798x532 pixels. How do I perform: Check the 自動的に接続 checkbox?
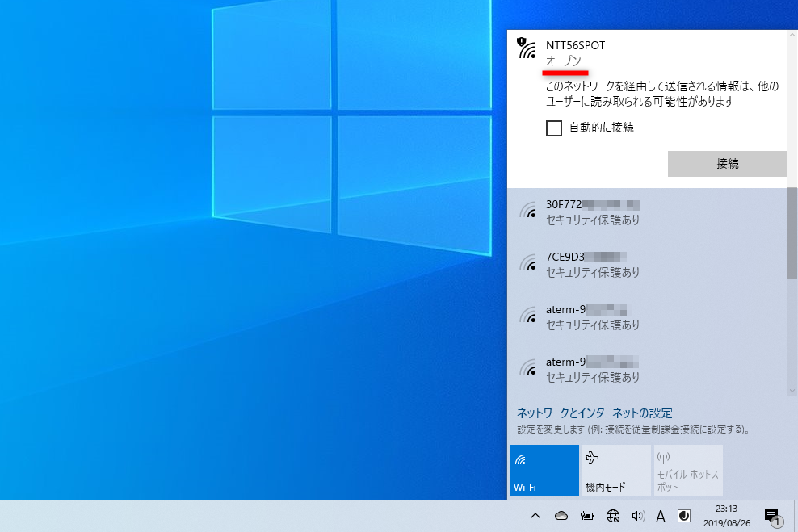(554, 128)
